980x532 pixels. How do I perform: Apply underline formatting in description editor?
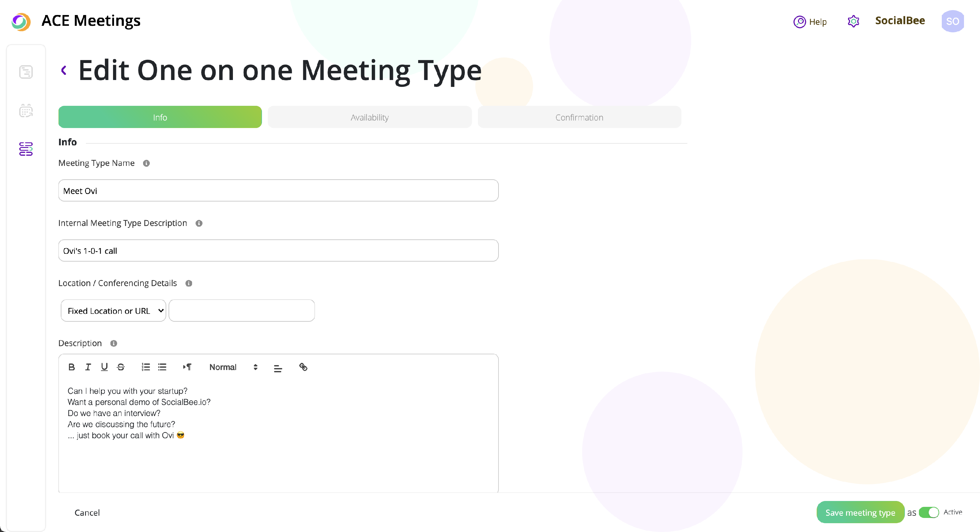coord(104,367)
